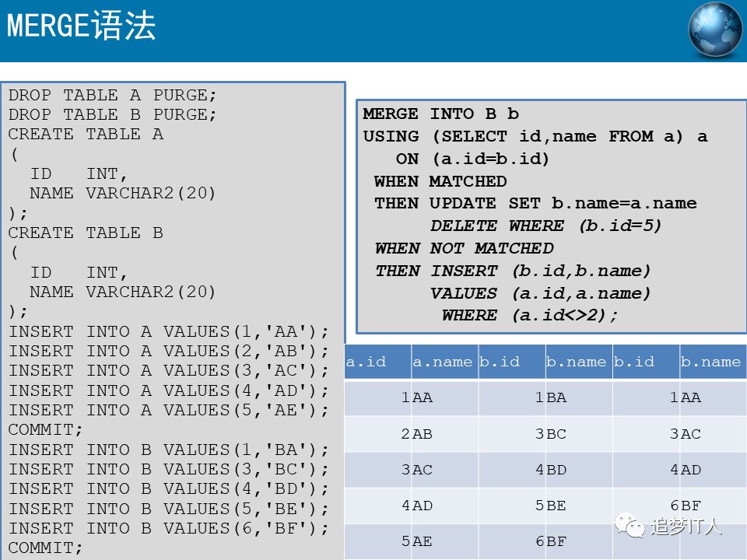The height and width of the screenshot is (560, 747).
Task: Click INSERT INTO B VALUES(1,'BA') line
Action: [169, 450]
